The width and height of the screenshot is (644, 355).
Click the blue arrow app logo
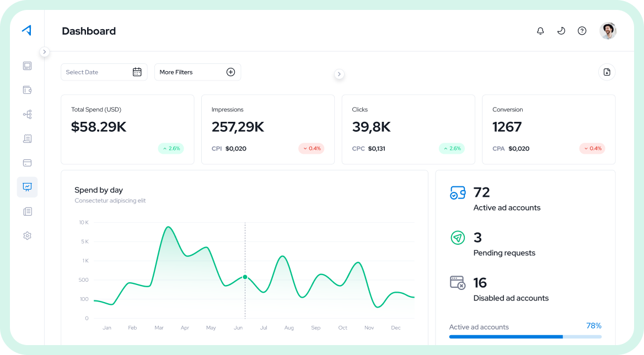[26, 30]
